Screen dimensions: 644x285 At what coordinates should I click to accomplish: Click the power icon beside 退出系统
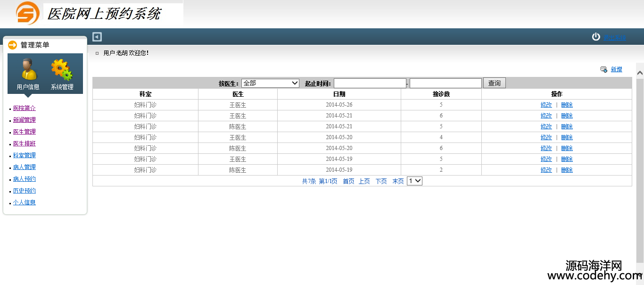pyautogui.click(x=596, y=37)
